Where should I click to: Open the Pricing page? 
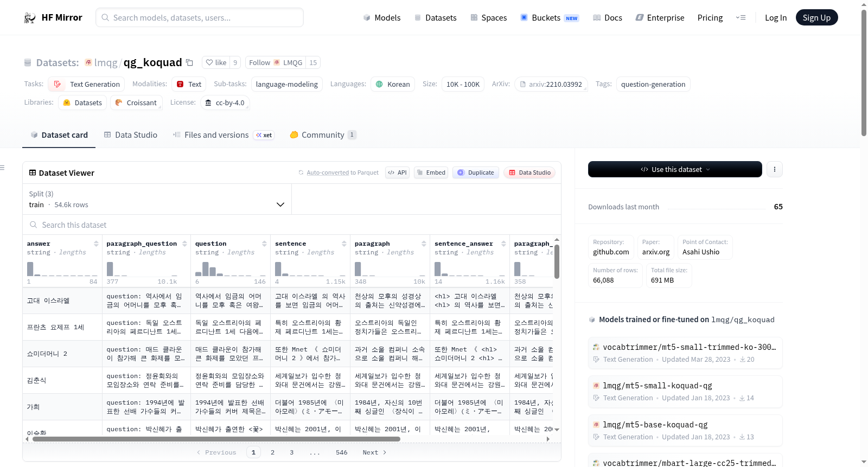tap(710, 18)
